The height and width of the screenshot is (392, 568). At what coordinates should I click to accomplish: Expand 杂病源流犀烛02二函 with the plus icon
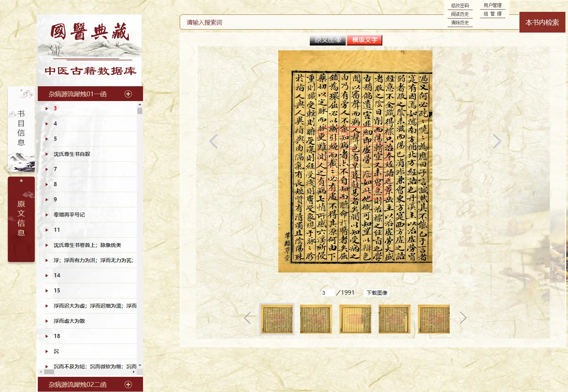[x=128, y=385]
